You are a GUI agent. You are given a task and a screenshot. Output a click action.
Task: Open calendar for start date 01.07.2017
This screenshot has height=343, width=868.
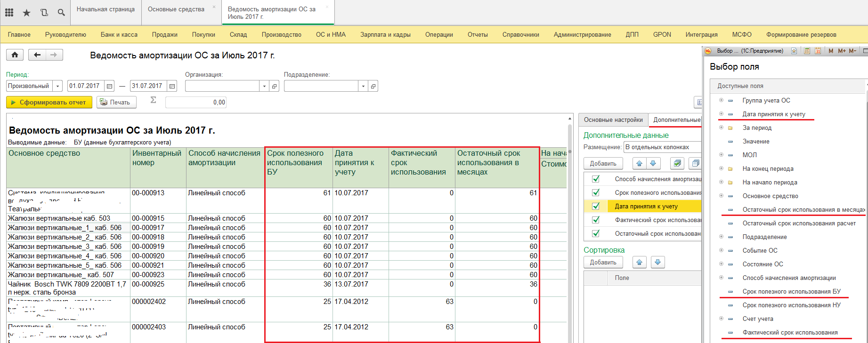click(x=109, y=86)
